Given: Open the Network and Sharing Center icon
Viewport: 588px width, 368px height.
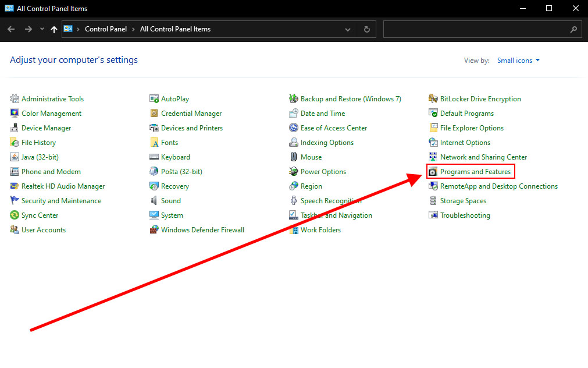Looking at the screenshot, I should click(433, 157).
